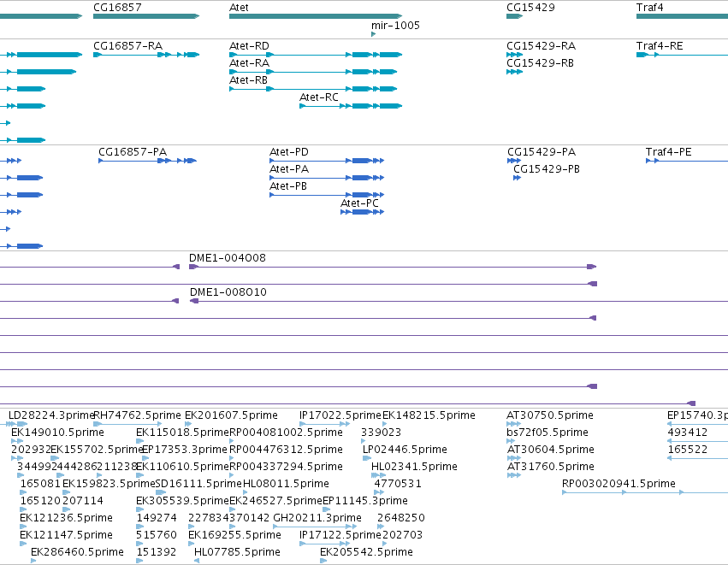Viewport: 728px width, 565px height.
Task: Click the Traf4 gene label
Action: [649, 8]
